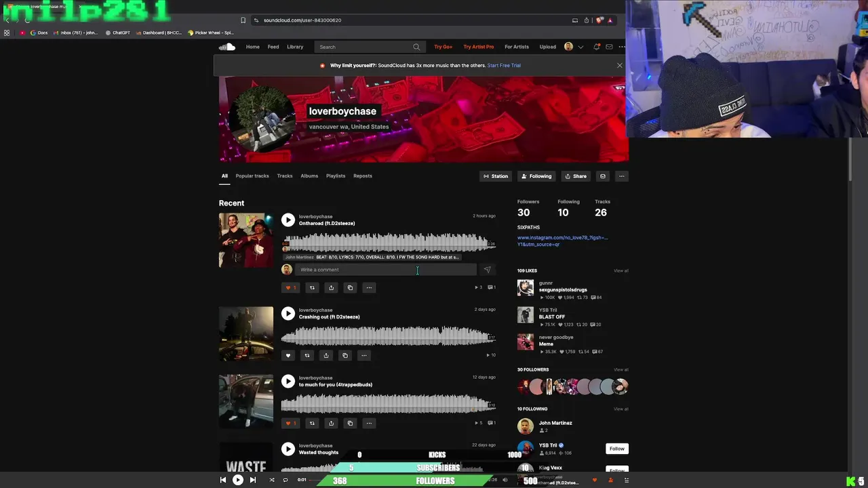Switch to Tracks tab
The image size is (868, 488).
tap(284, 176)
